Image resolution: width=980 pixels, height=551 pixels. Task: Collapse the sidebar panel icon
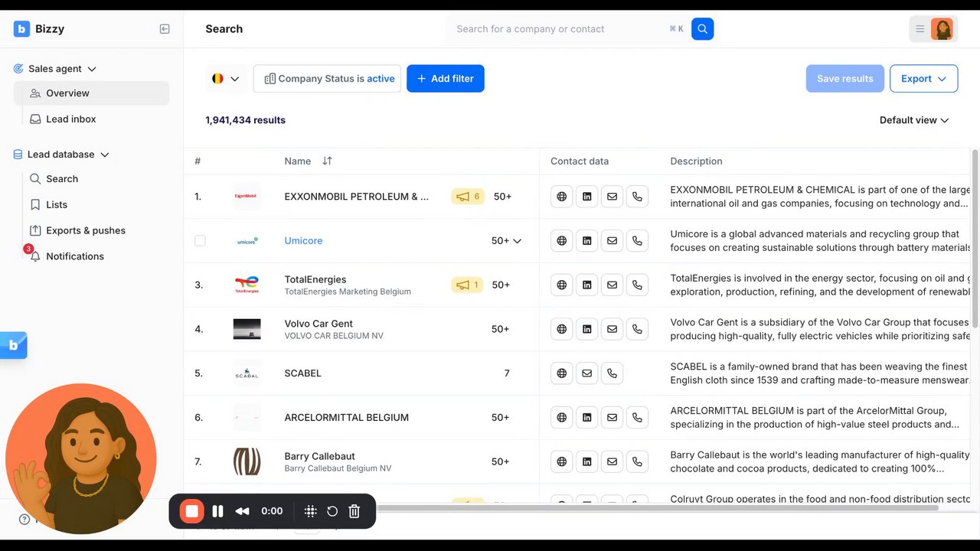(165, 29)
